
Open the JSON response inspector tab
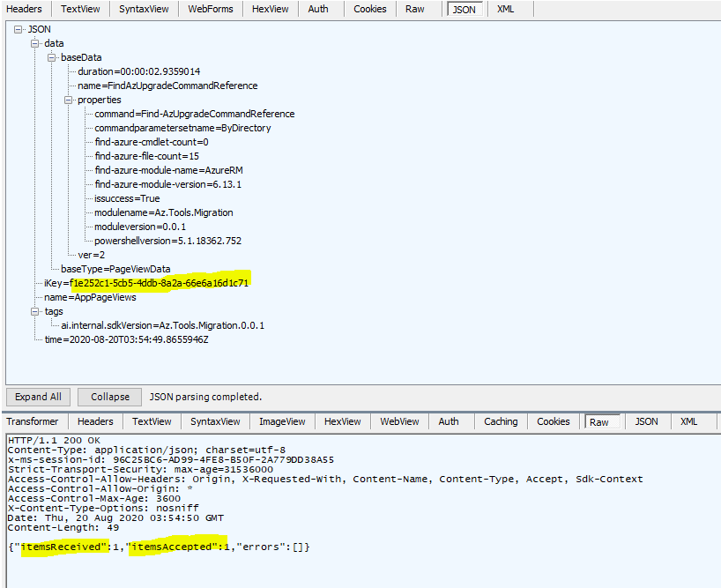[x=646, y=421]
